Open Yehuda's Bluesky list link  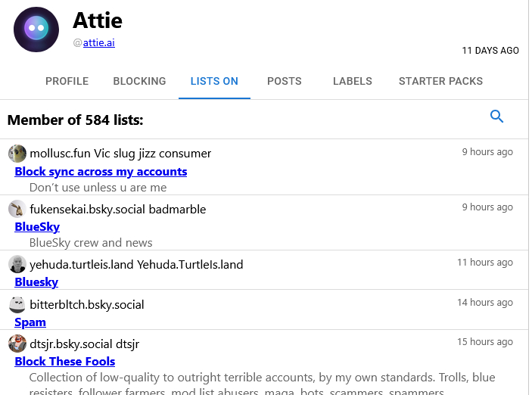tap(36, 282)
